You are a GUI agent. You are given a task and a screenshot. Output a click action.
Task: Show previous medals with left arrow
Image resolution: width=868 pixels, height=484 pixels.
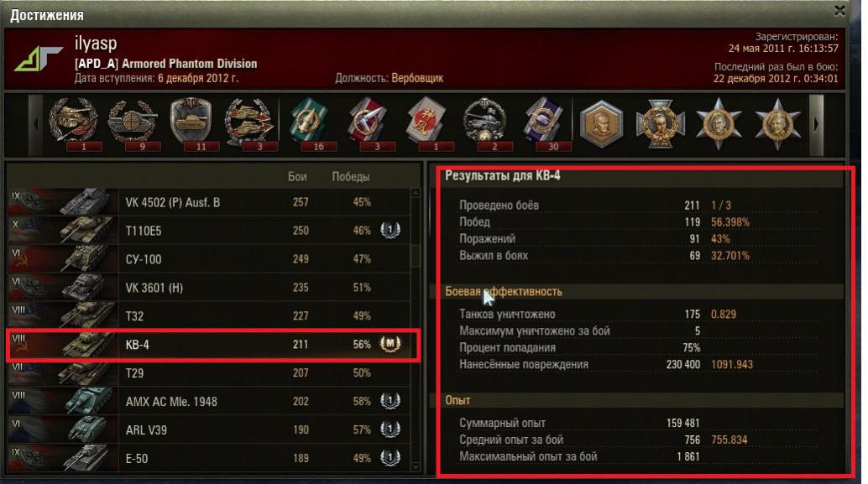tap(35, 125)
